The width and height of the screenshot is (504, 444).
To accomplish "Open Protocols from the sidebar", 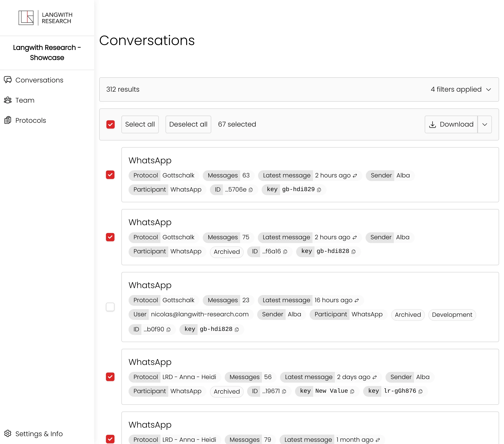I will [30, 120].
